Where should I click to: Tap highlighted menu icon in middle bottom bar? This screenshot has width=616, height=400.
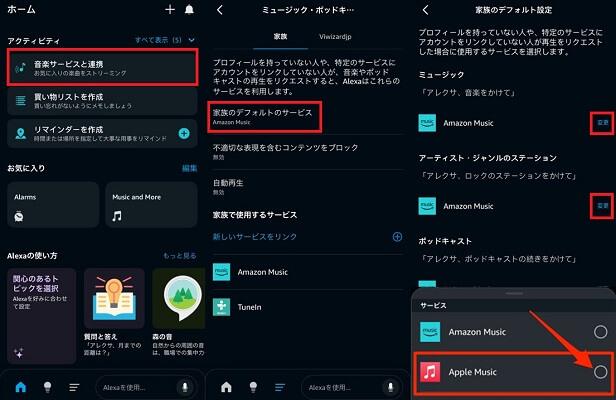(280, 387)
